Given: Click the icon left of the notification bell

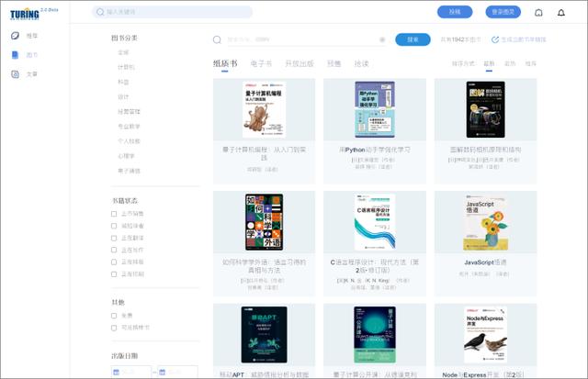Looking at the screenshot, I should coord(538,13).
